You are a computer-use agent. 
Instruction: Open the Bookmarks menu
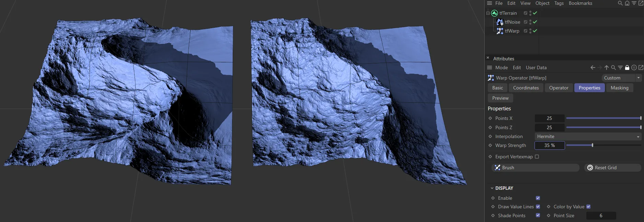pyautogui.click(x=580, y=3)
